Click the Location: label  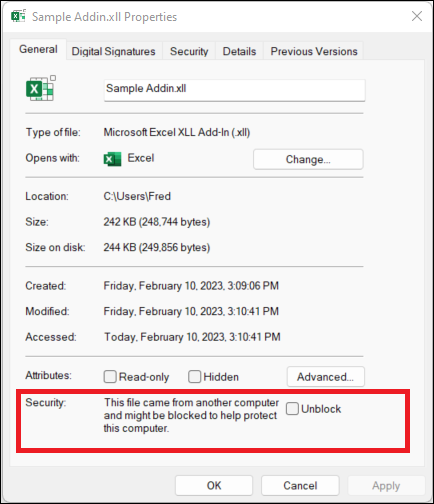coord(47,196)
